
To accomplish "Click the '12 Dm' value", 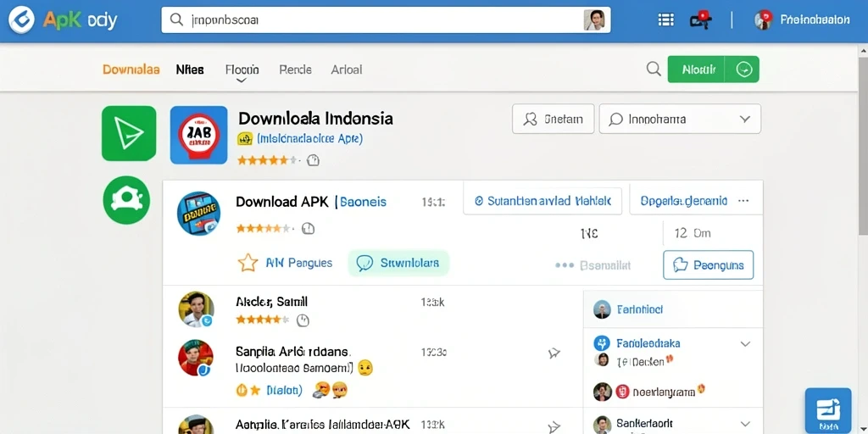I will (692, 233).
